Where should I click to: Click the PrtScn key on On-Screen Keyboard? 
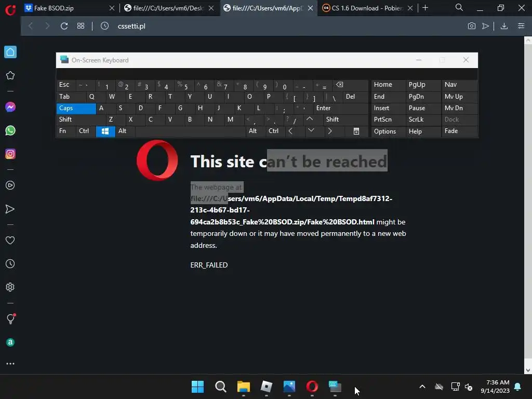[x=389, y=120]
